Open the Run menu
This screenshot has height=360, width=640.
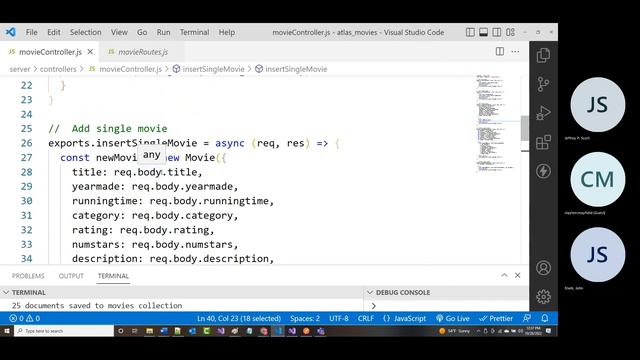tap(163, 32)
